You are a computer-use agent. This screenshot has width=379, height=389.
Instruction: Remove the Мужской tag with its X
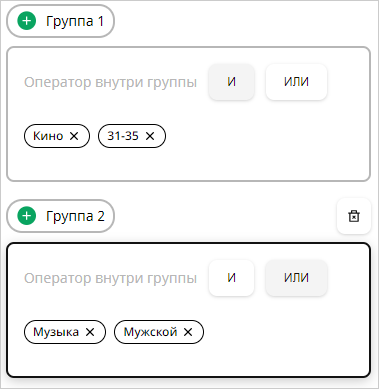[x=188, y=332]
